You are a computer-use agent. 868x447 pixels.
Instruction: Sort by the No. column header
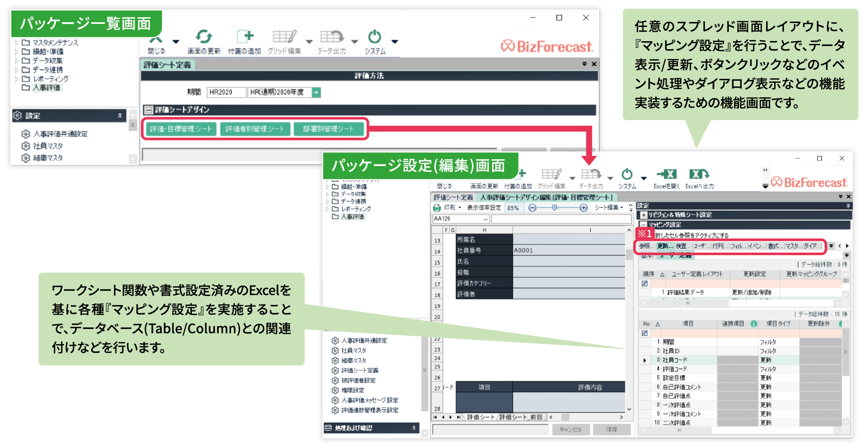651,324
